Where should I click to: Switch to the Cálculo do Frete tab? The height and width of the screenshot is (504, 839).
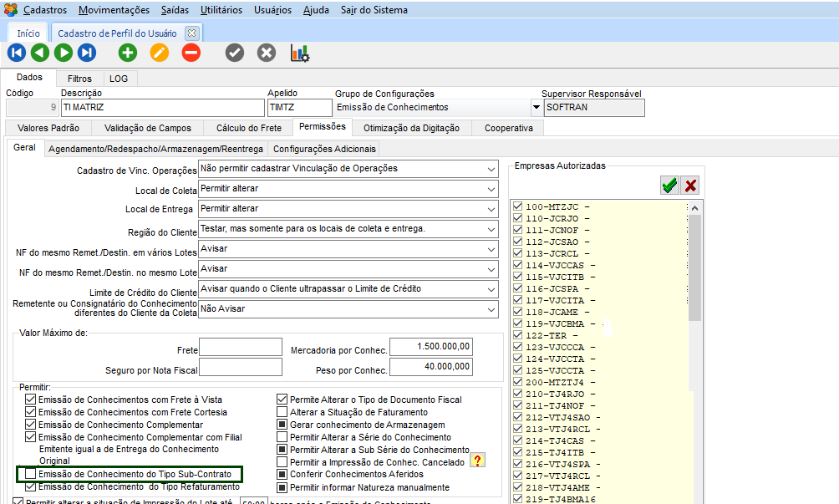point(248,128)
